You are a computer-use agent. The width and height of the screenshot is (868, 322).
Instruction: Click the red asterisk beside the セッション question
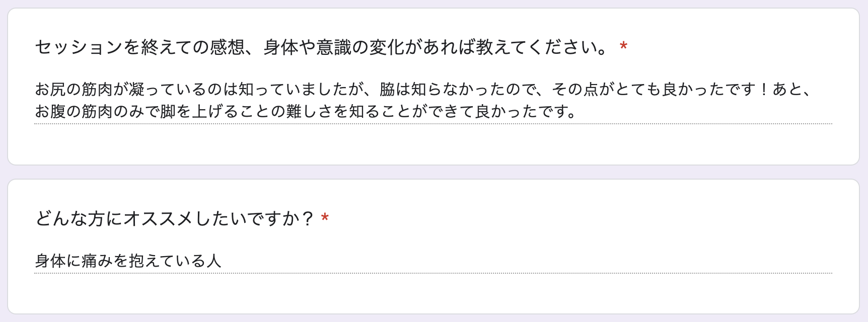[x=623, y=46]
